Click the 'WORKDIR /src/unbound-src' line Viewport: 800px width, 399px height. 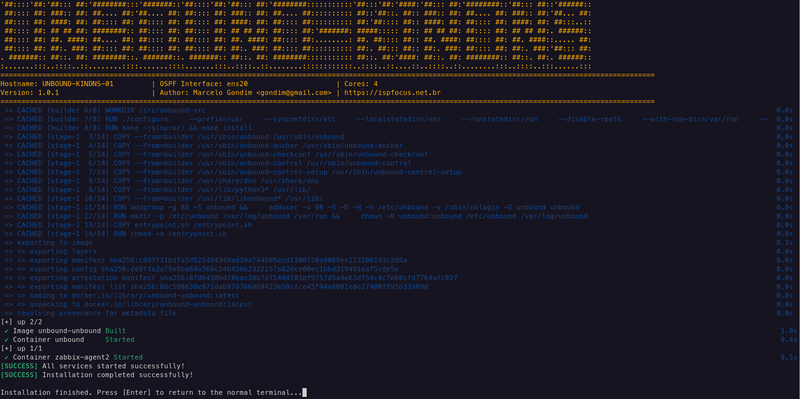(105, 110)
